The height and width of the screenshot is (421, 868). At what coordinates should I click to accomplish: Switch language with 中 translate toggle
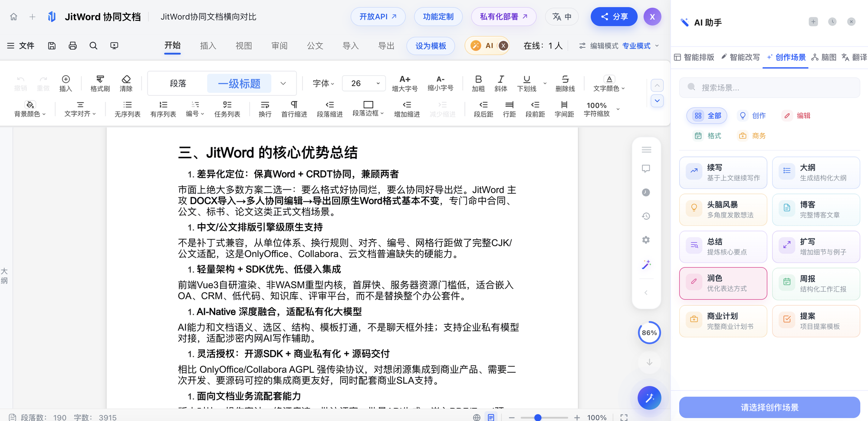[x=562, y=17]
